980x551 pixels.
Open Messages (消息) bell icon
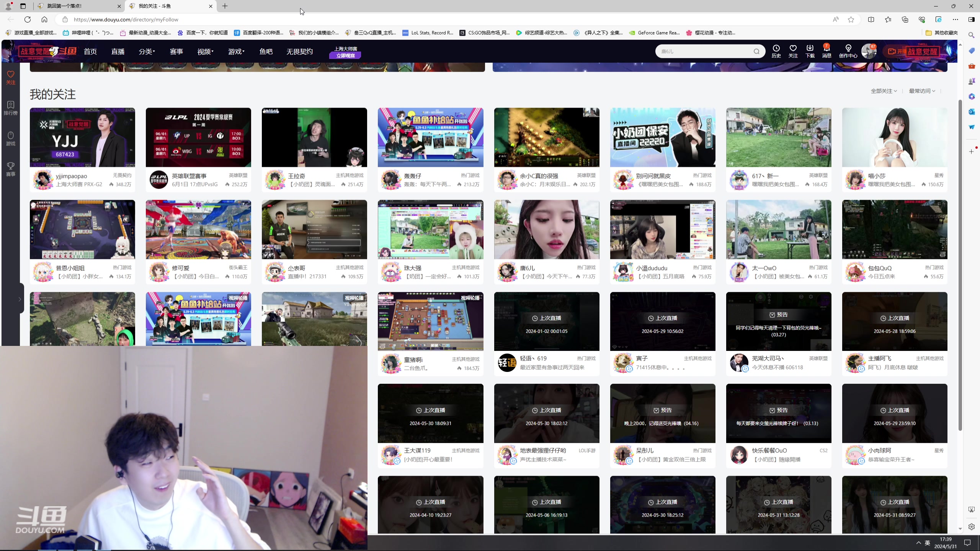tap(826, 49)
